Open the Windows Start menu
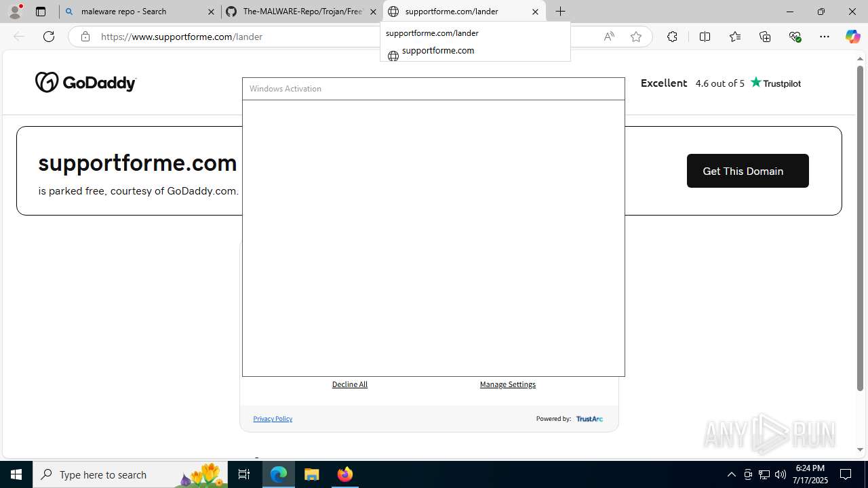Screen dimensions: 868x488 (16, 474)
